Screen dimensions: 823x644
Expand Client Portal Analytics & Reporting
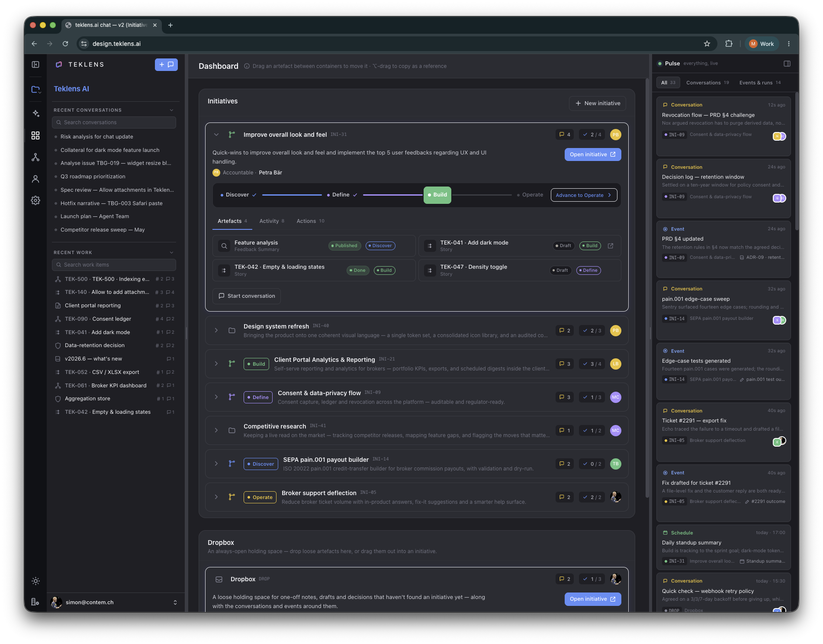point(216,364)
